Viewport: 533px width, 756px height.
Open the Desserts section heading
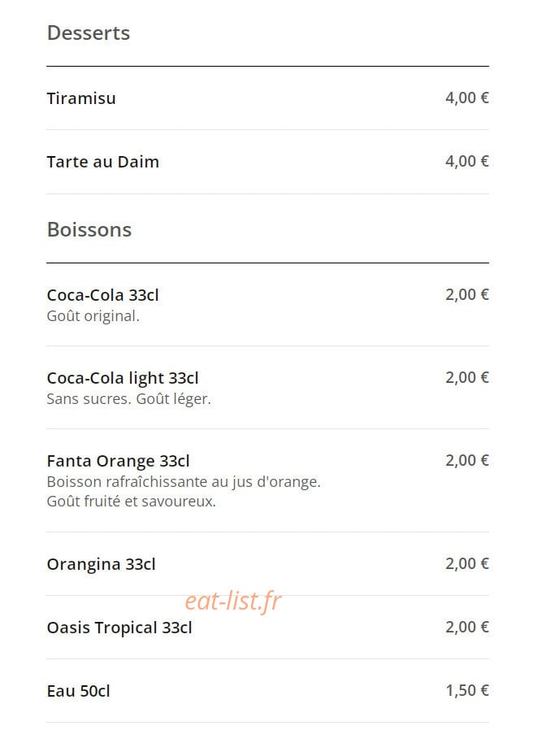click(x=89, y=33)
